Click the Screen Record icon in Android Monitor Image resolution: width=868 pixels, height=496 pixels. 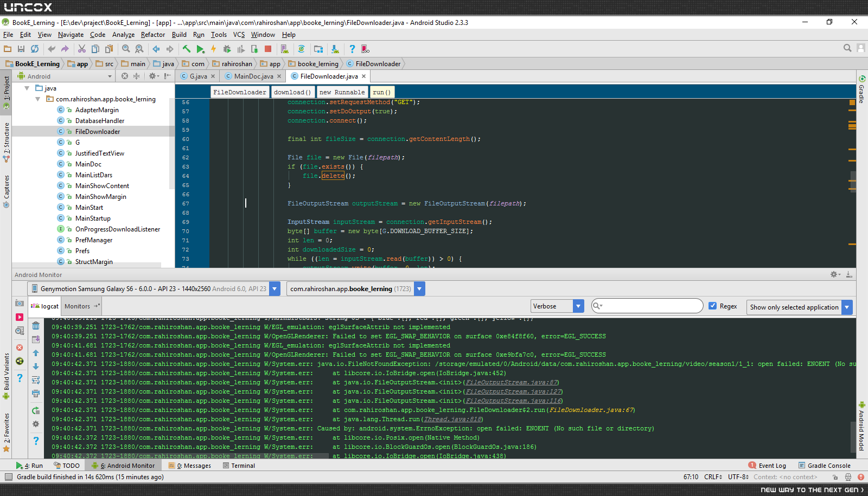(x=20, y=317)
